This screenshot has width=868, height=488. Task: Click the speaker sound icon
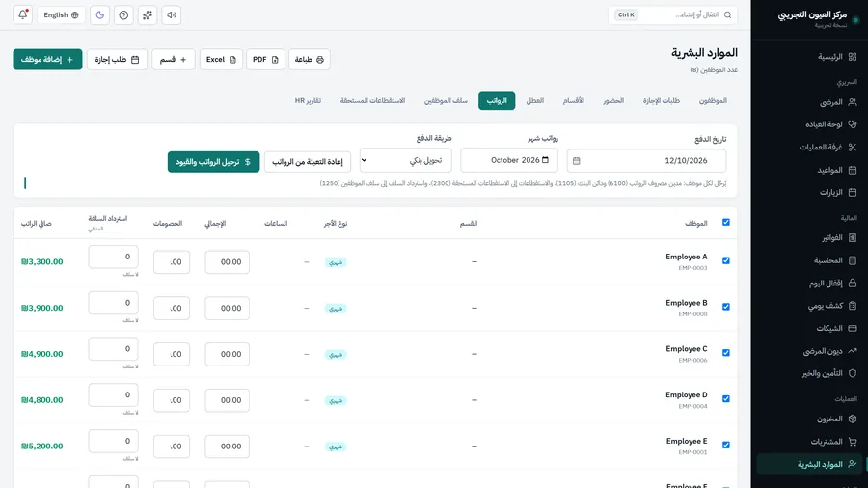click(x=172, y=14)
